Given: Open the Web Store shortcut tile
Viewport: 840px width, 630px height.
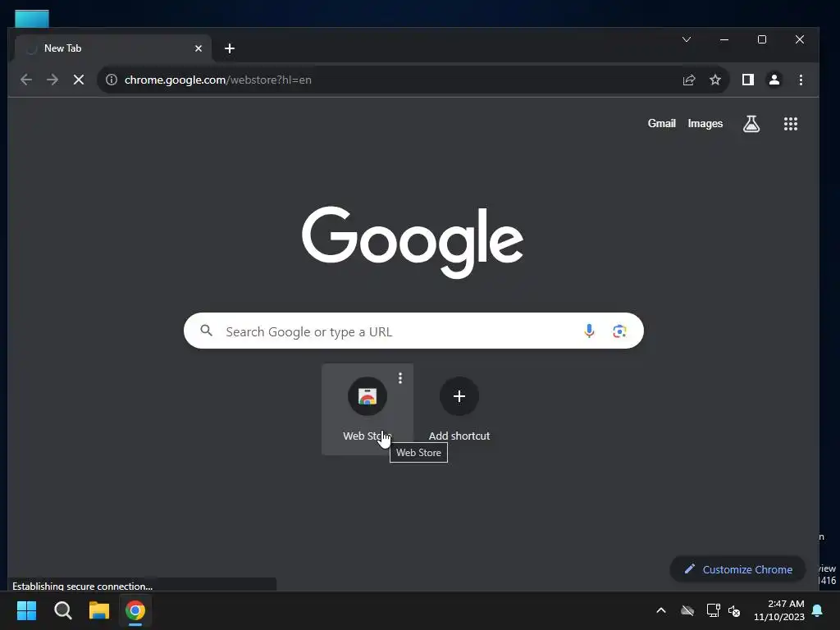Looking at the screenshot, I should point(367,410).
